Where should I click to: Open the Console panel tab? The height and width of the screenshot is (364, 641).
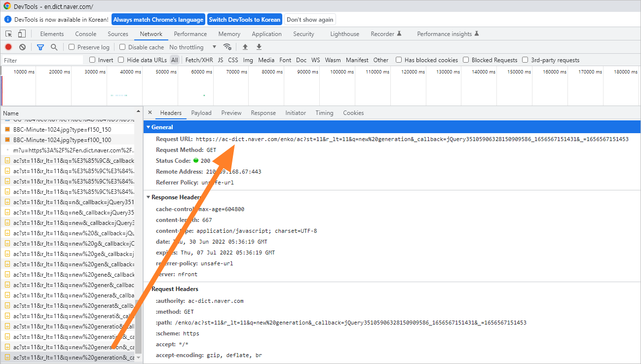(86, 34)
